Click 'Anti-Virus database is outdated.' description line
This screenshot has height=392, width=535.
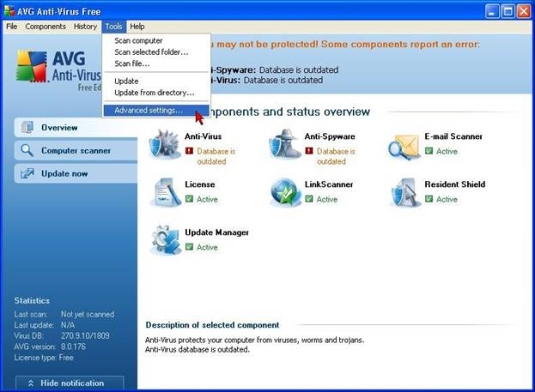(198, 349)
